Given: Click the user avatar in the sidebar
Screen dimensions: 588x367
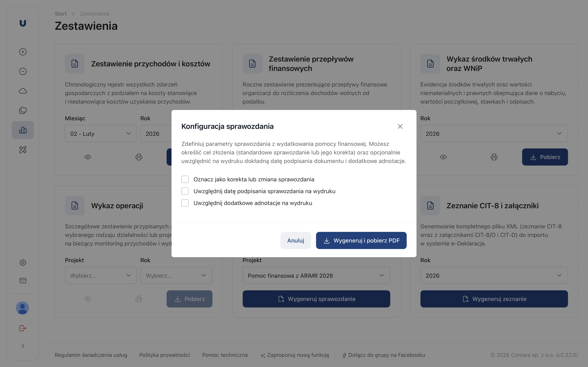Looking at the screenshot, I should click(x=22, y=308).
